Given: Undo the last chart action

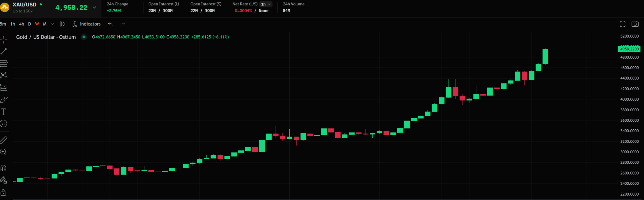Looking at the screenshot, I should [110, 24].
